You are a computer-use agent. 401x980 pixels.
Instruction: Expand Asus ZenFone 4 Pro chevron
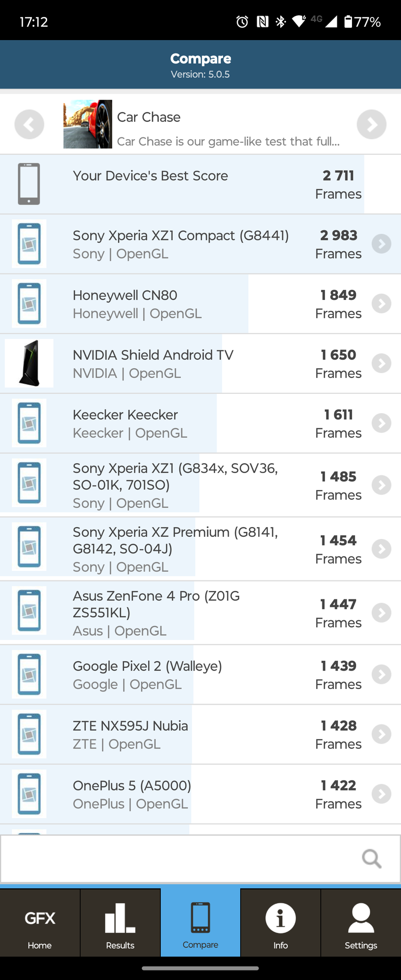(x=381, y=613)
